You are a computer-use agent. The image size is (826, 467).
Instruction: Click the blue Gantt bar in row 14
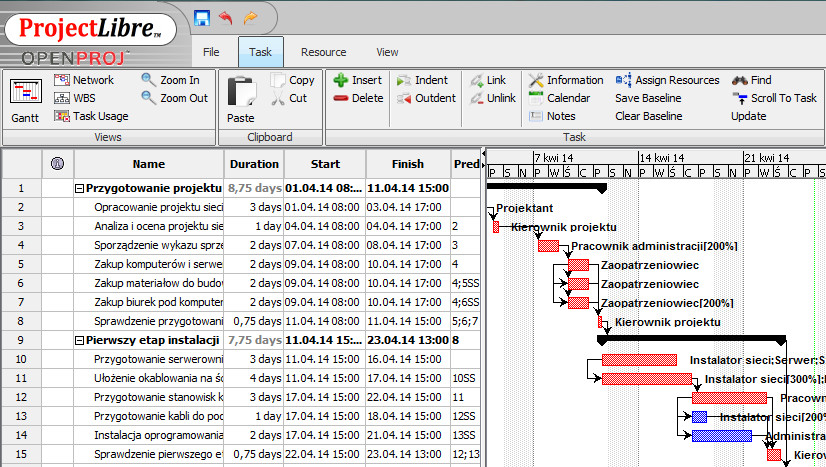pos(721,436)
